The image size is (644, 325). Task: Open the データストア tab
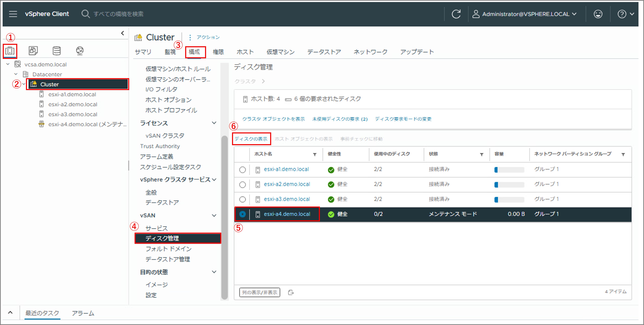coord(324,52)
